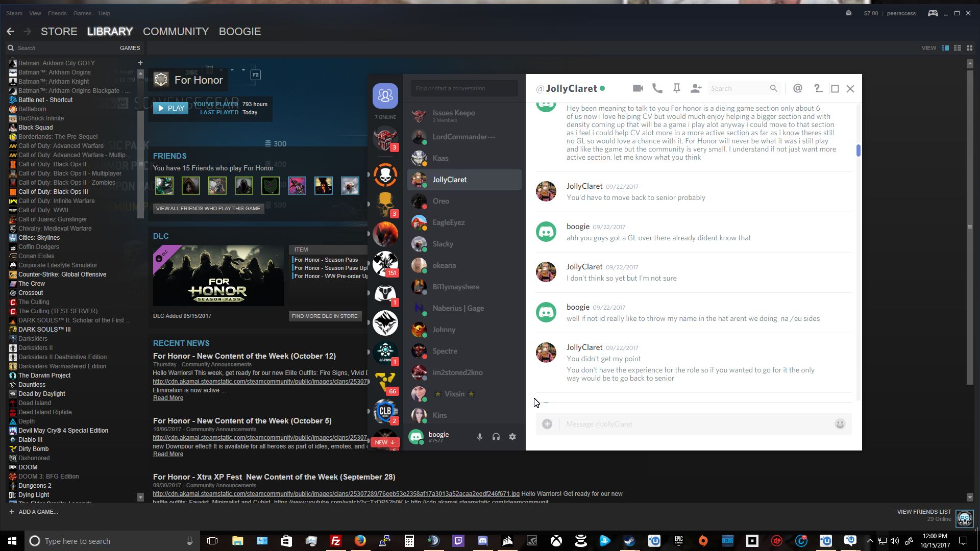Show hidden system tray icons chevron
The height and width of the screenshot is (551, 980).
coord(870,541)
